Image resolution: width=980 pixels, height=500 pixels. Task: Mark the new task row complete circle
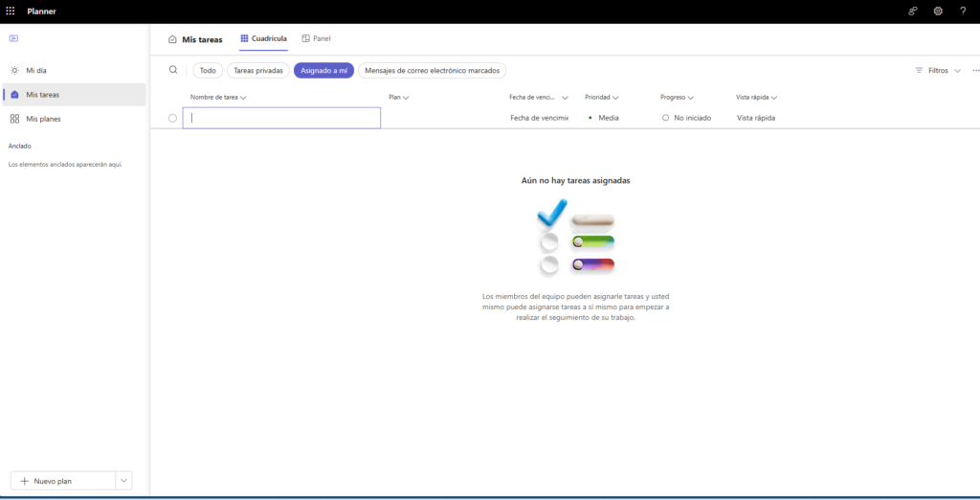[172, 118]
